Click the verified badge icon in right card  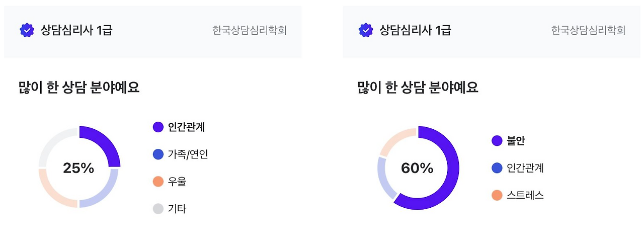366,30
